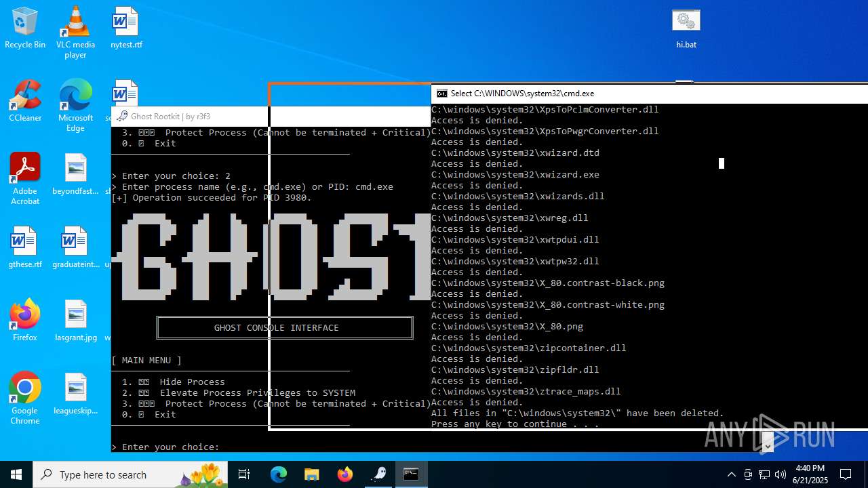Screen dimensions: 868x488
Task: Click 'Elevate Process Privileges to SYSTEM' line
Action: click(x=239, y=393)
